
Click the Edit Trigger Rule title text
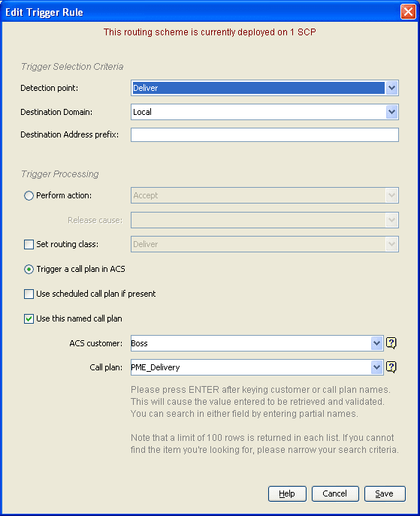pos(44,12)
